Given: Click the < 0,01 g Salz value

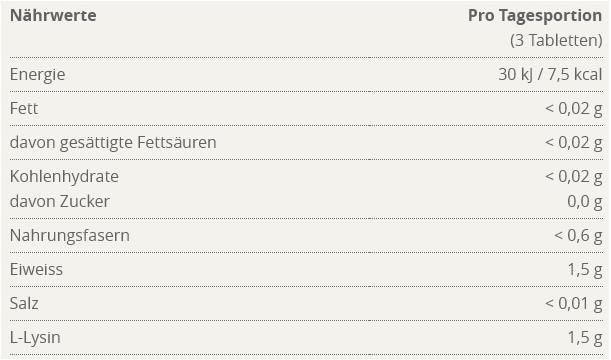Looking at the screenshot, I should point(574,304).
